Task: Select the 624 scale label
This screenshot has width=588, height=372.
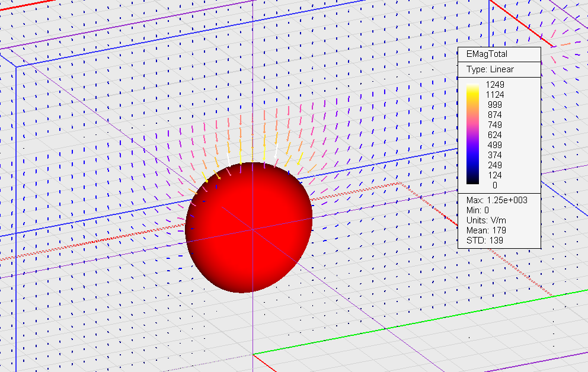Action: click(x=494, y=135)
